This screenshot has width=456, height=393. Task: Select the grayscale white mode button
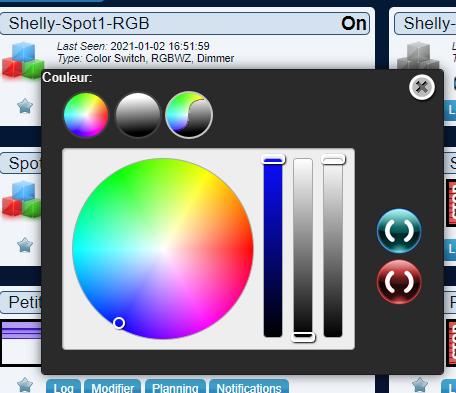138,115
